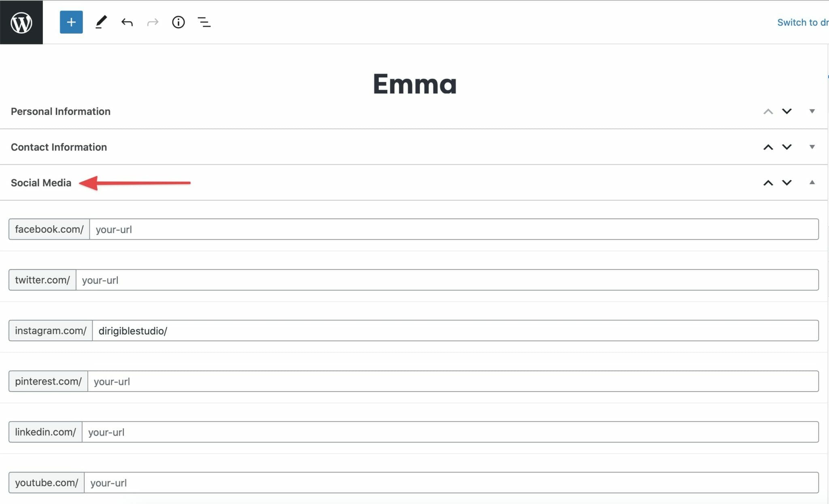Focus the youtube.com URL field
The height and width of the screenshot is (504, 829).
tap(451, 483)
